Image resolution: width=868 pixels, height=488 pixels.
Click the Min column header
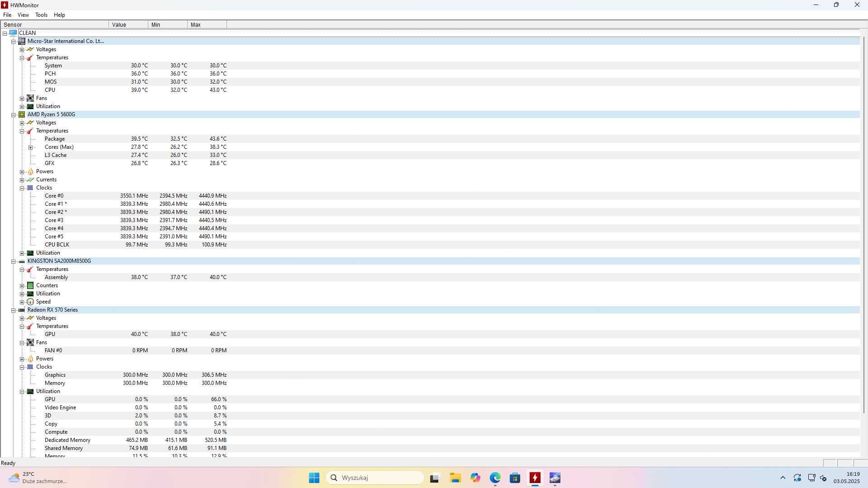point(168,24)
